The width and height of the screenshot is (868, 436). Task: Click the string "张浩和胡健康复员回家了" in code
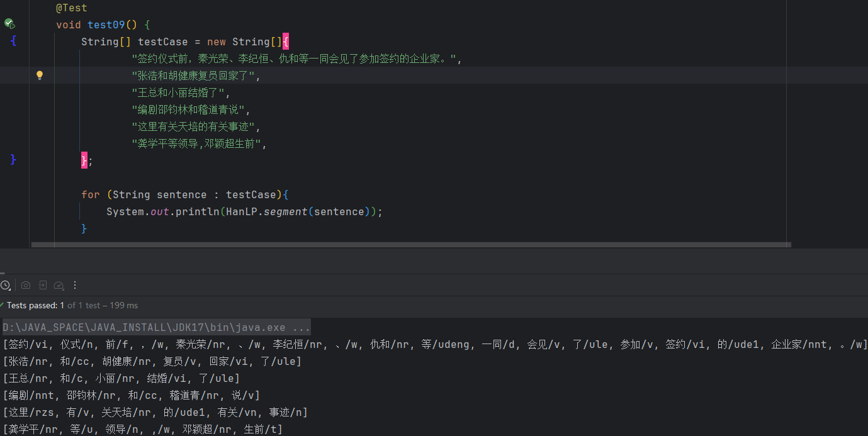tap(193, 75)
